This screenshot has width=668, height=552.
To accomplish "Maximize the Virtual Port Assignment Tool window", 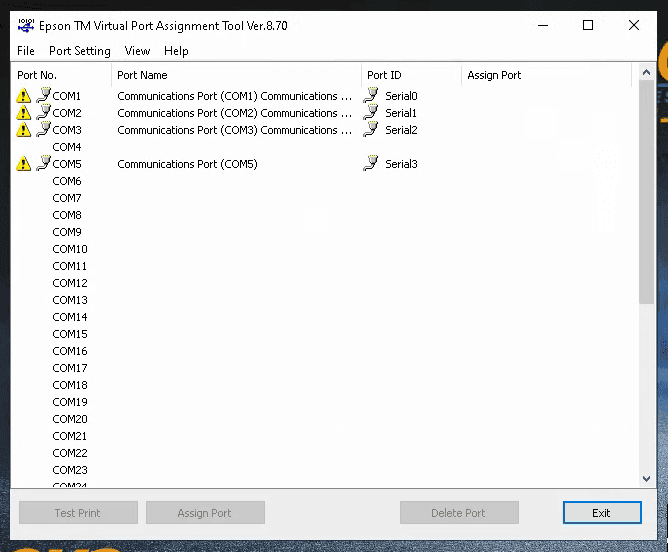I will tap(588, 25).
